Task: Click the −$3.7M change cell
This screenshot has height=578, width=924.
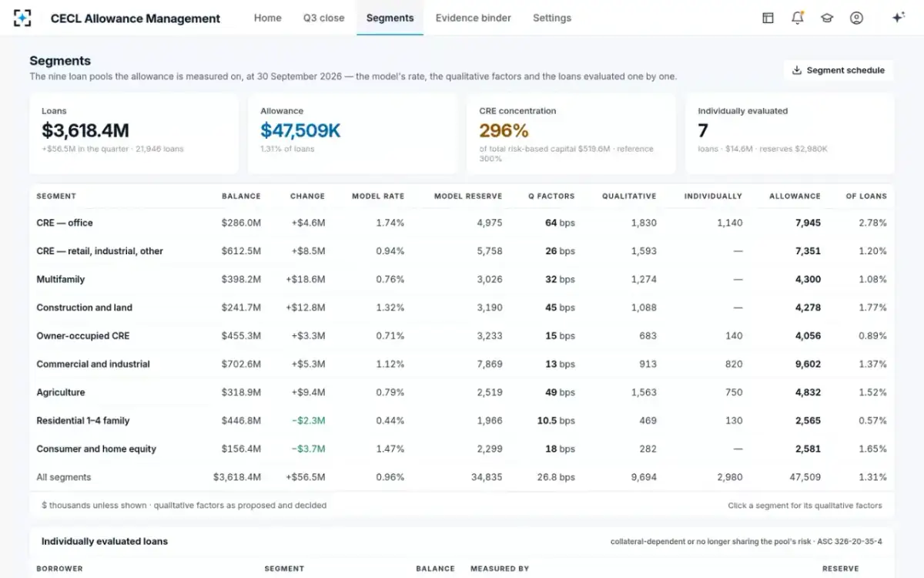Action: tap(308, 449)
